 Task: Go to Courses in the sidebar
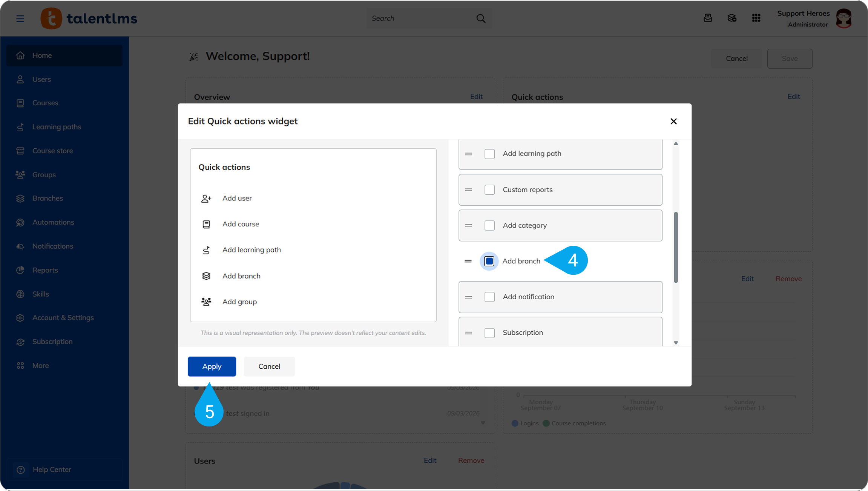point(64,103)
